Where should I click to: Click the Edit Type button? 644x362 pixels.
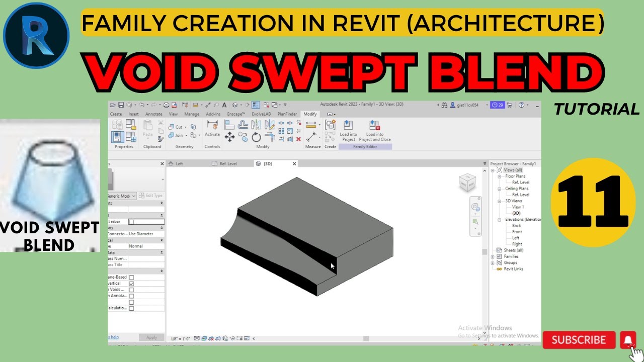tap(150, 196)
